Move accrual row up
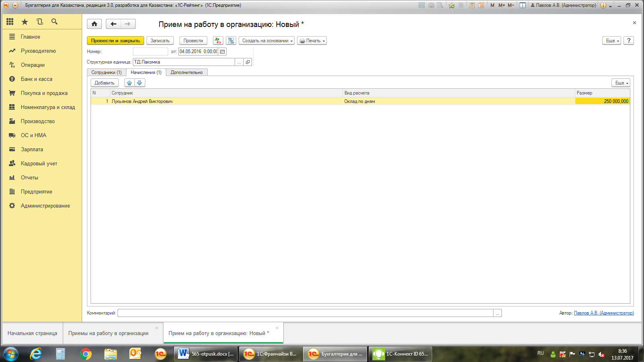Screen dimensions: 644x362 [x=129, y=83]
